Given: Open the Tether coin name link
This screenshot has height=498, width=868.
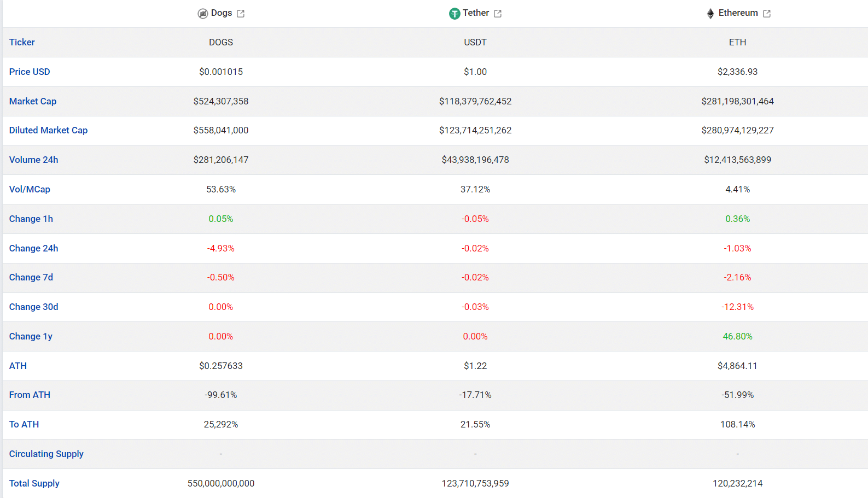Looking at the screenshot, I should click(476, 13).
